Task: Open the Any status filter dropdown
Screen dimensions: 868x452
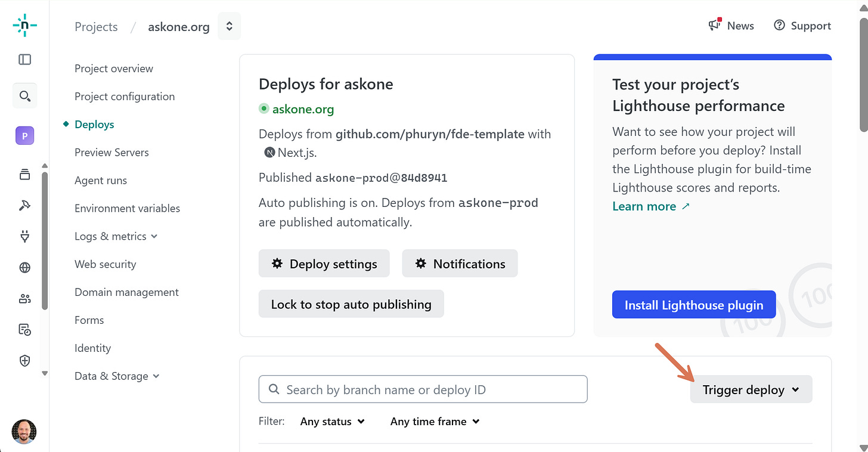Action: [x=333, y=421]
